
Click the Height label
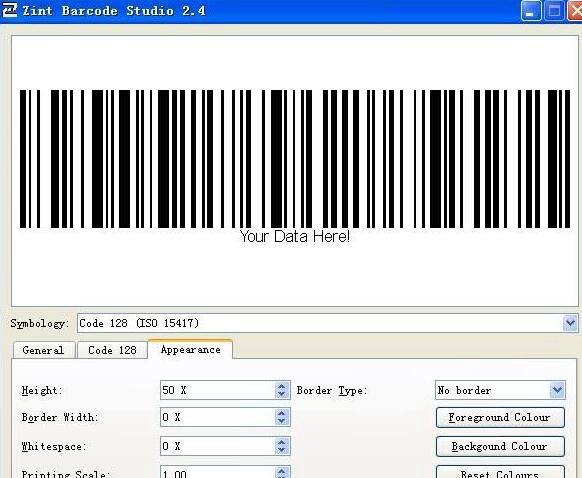(x=42, y=390)
